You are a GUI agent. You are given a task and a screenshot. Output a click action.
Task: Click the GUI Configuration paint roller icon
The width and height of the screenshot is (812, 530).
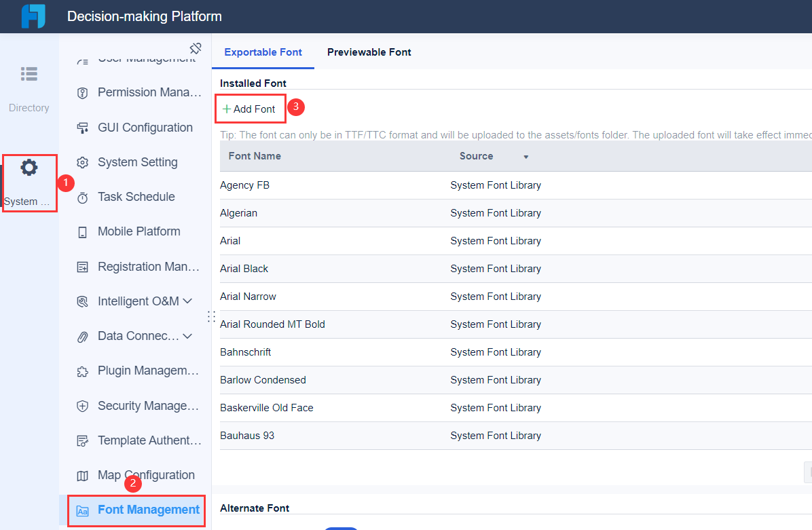point(83,128)
